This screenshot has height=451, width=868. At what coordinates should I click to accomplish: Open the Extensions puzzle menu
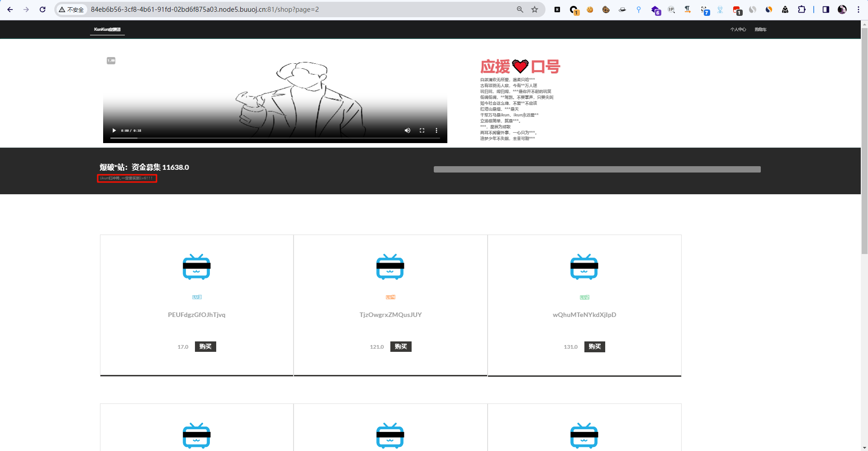coord(802,10)
